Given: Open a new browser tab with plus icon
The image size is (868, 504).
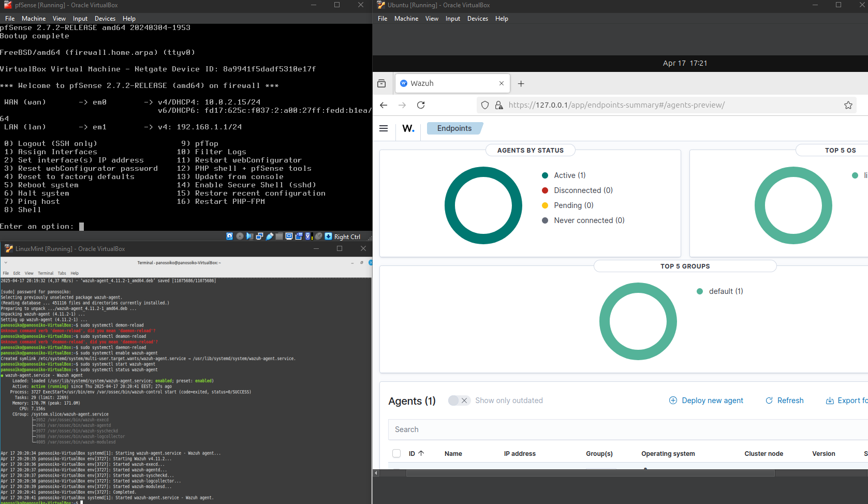Looking at the screenshot, I should click(x=521, y=83).
